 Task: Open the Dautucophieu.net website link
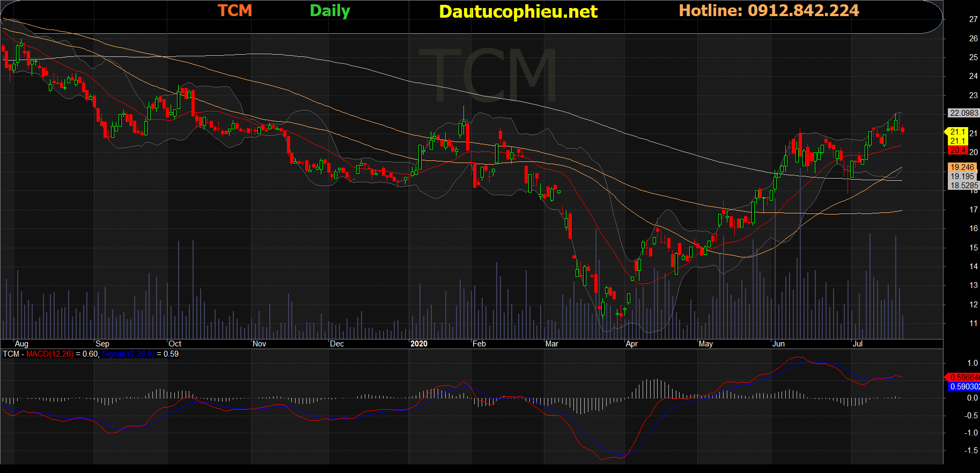pos(518,12)
